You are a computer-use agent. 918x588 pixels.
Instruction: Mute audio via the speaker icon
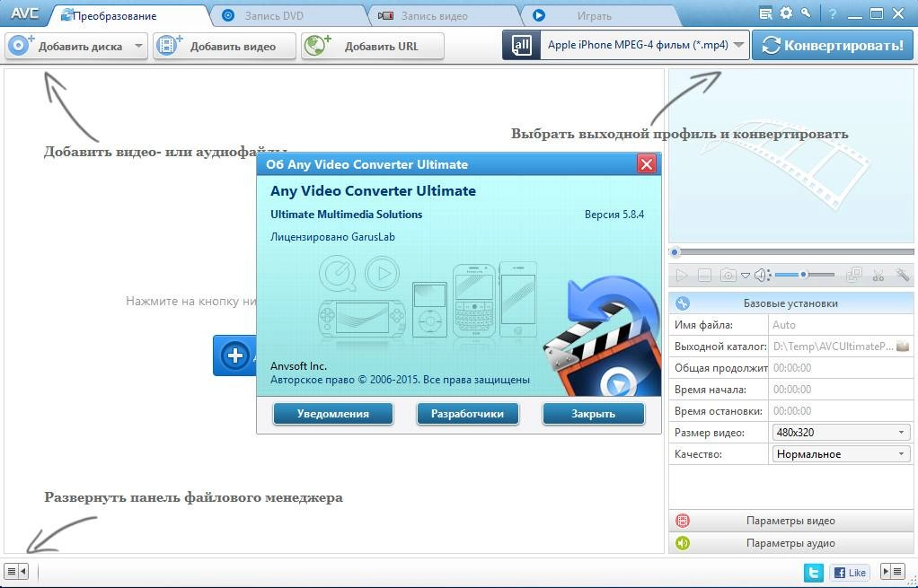point(761,275)
